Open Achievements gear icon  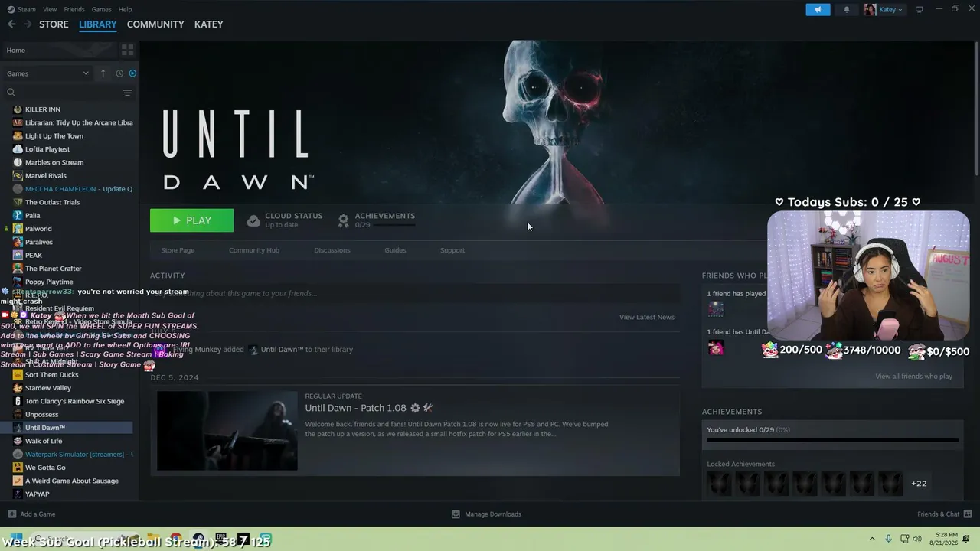[344, 220]
